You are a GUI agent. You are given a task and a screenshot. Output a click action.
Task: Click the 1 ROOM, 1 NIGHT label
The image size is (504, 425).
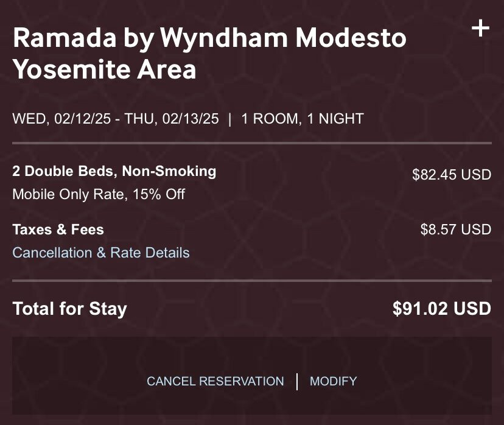pyautogui.click(x=303, y=119)
